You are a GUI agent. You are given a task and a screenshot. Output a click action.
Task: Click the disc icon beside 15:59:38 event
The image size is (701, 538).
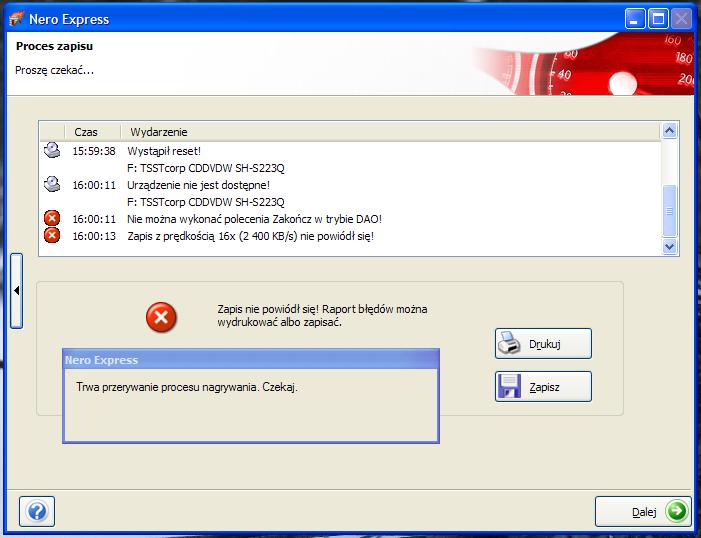(x=52, y=150)
